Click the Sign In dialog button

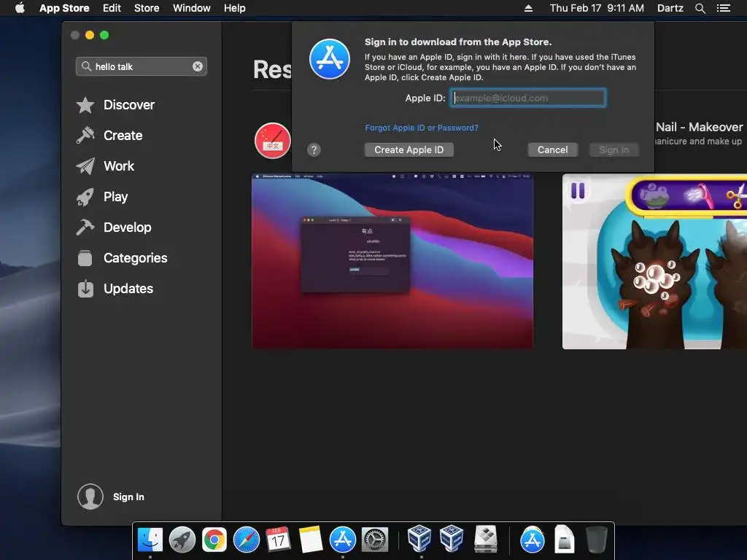[614, 150]
